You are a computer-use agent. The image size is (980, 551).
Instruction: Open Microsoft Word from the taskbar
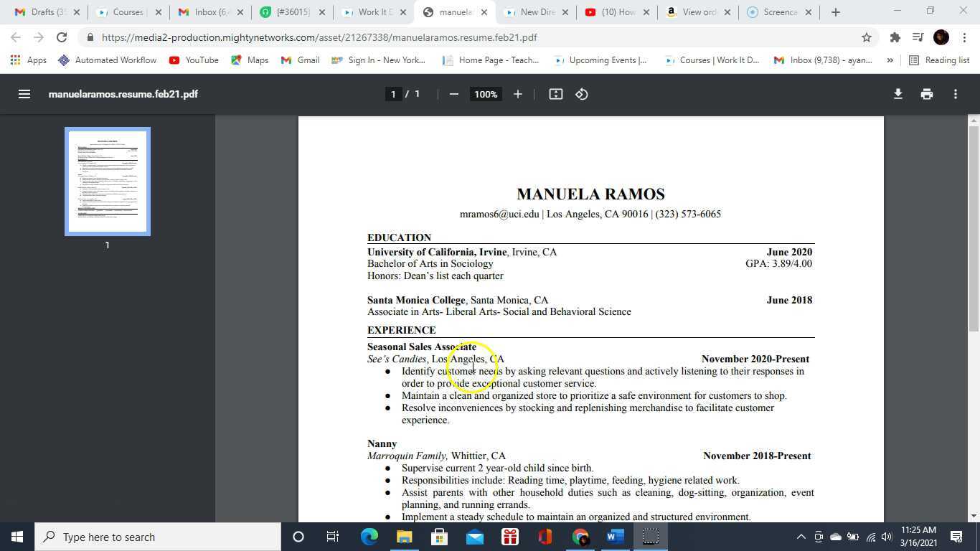[614, 536]
